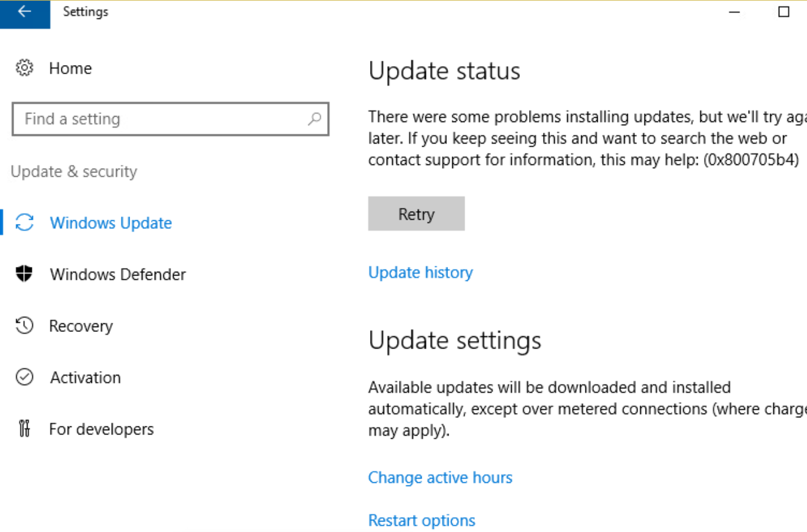Select Windows Update in the sidebar

coord(111,223)
